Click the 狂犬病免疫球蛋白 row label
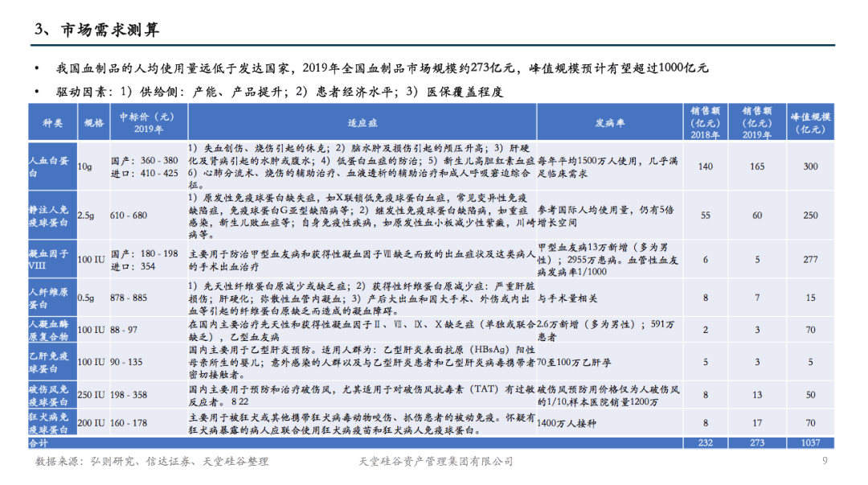The width and height of the screenshot is (868, 485). point(50,423)
